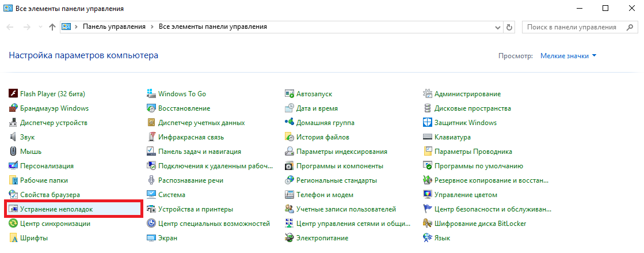This screenshot has height=253, width=644.
Task: Open the Экран display link
Action: click(x=167, y=238)
